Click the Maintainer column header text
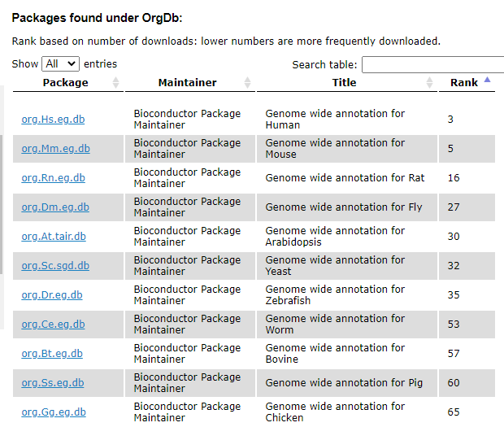Image resolution: width=504 pixels, height=427 pixels. coord(187,83)
